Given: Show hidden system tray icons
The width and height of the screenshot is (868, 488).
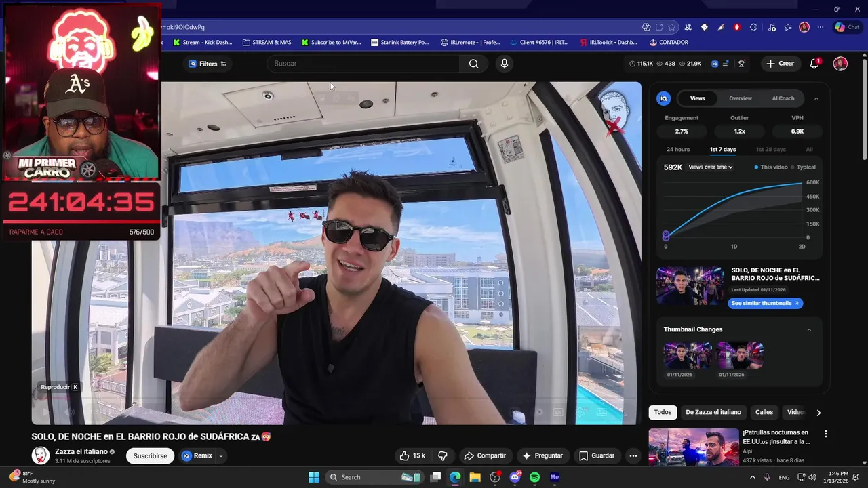Looking at the screenshot, I should click(752, 477).
